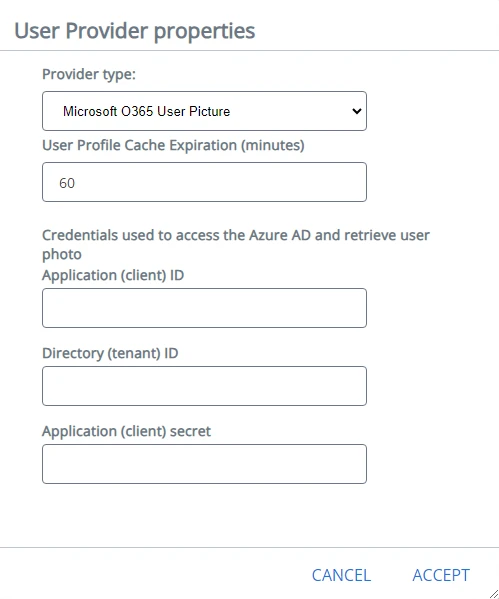Click the Directory (tenant) ID label
Image resolution: width=499 pixels, height=599 pixels.
point(110,353)
